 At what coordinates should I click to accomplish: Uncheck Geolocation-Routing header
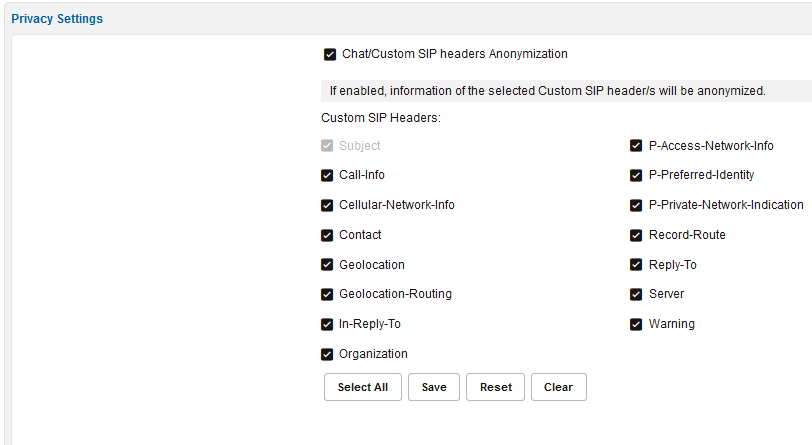coord(327,295)
